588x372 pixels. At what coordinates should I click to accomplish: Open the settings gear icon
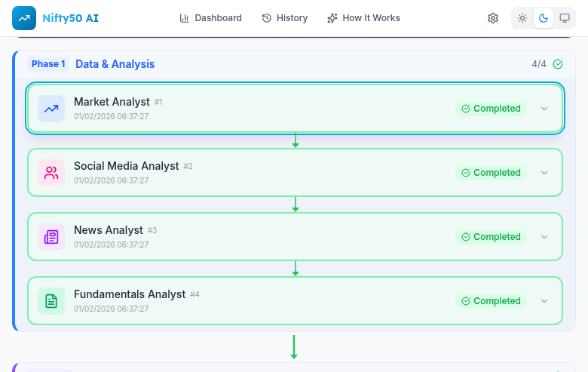[x=493, y=18]
